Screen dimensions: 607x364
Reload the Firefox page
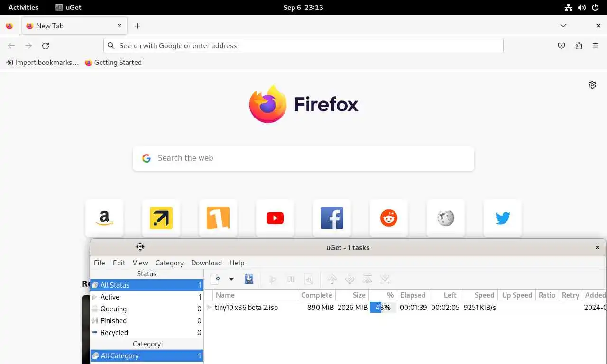click(x=46, y=46)
